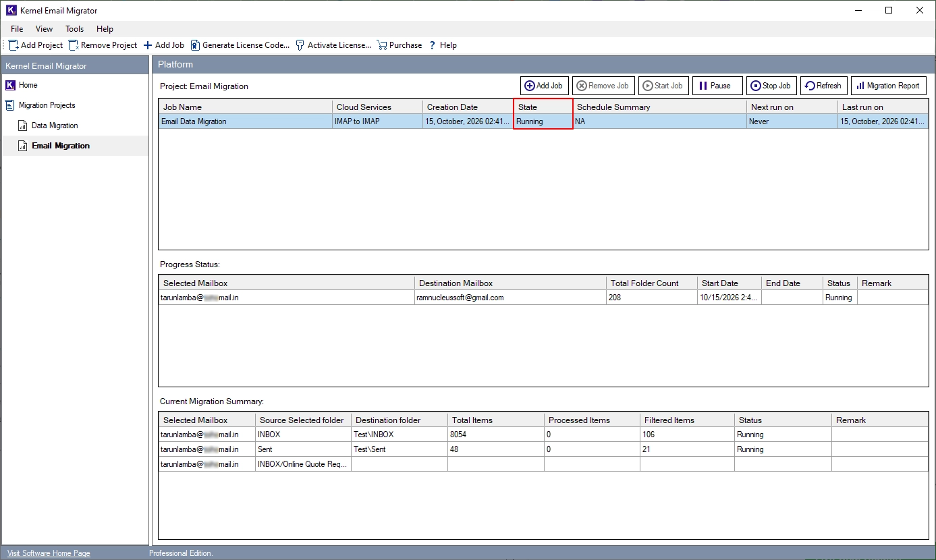Click the Help question mark in toolbar
Screen dimensions: 936x560
(433, 45)
